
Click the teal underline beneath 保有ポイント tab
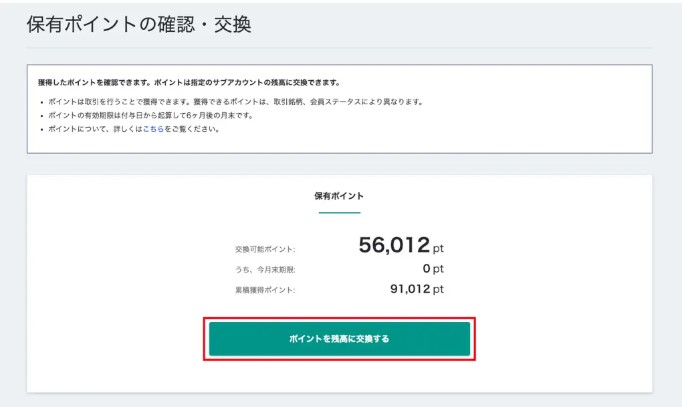(x=339, y=212)
